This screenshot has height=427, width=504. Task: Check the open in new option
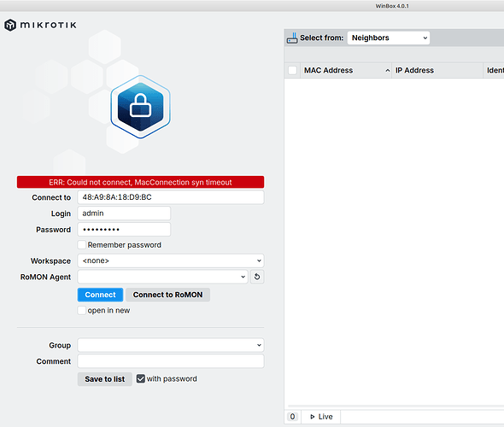coord(82,310)
